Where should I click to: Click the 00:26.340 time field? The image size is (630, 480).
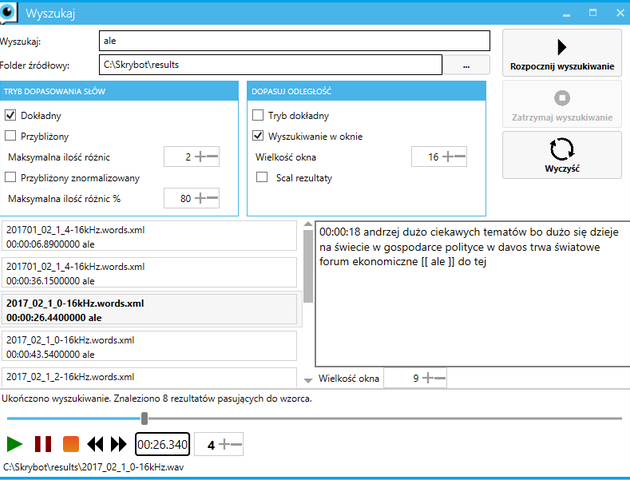(162, 444)
